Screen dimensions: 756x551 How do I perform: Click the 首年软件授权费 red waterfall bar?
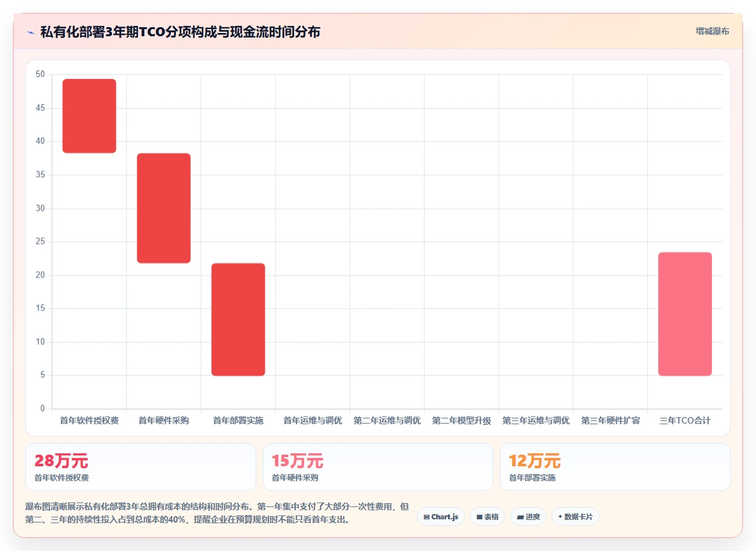click(x=89, y=116)
